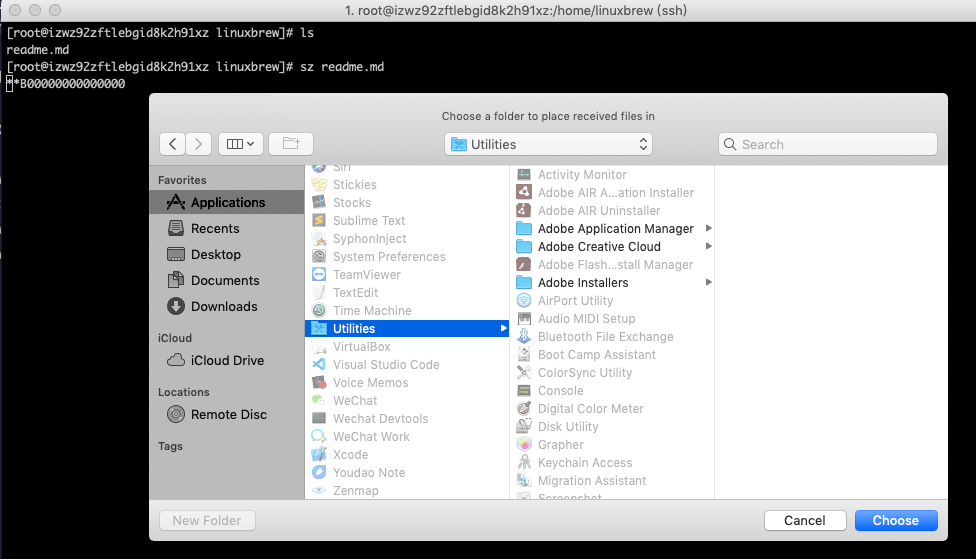
Task: Open the column view options dropdown
Action: tap(241, 144)
